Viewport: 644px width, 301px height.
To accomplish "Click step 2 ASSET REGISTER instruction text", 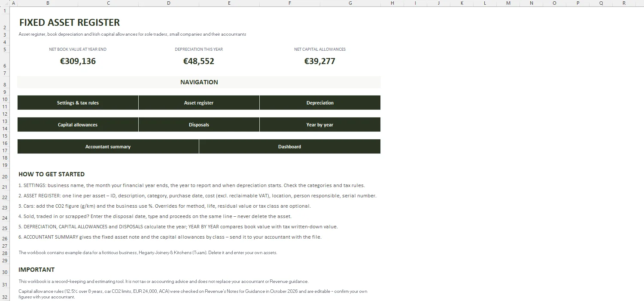I will pos(197,196).
